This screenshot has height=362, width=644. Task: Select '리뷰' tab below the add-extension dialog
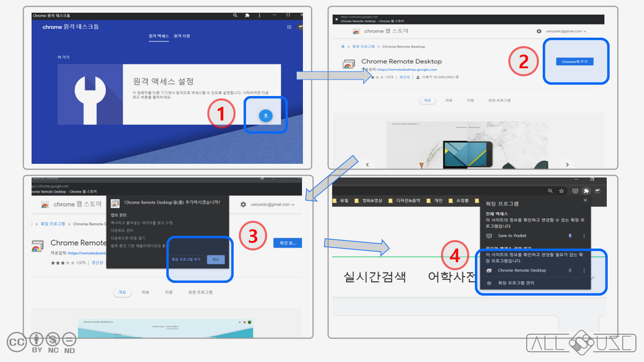point(146,292)
